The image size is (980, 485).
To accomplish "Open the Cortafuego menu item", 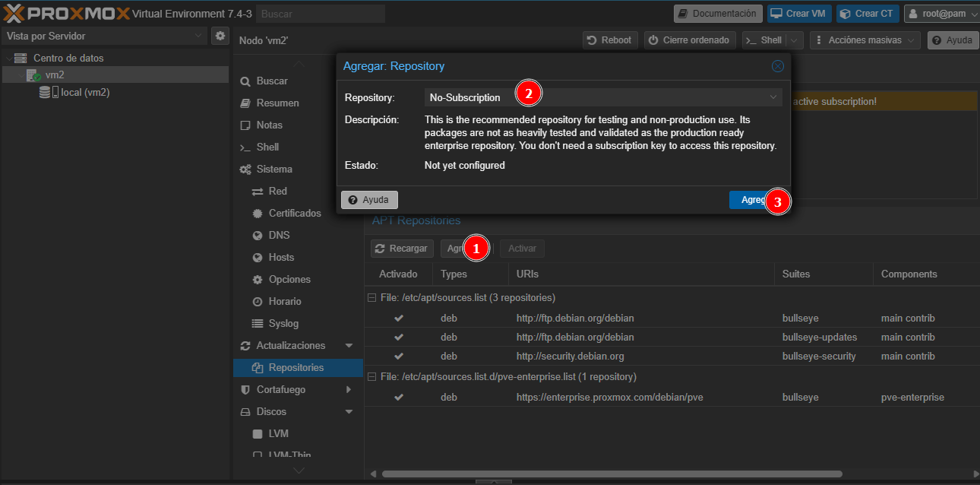I will pos(280,389).
